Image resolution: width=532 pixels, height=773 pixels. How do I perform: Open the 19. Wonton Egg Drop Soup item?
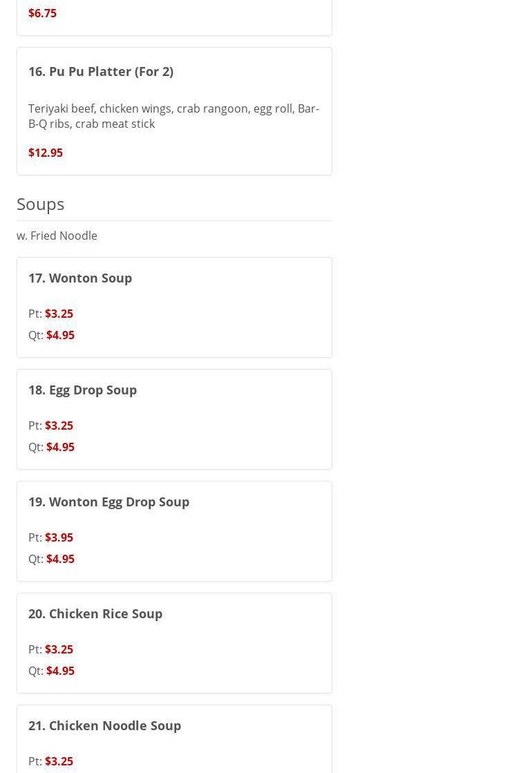[x=109, y=502]
